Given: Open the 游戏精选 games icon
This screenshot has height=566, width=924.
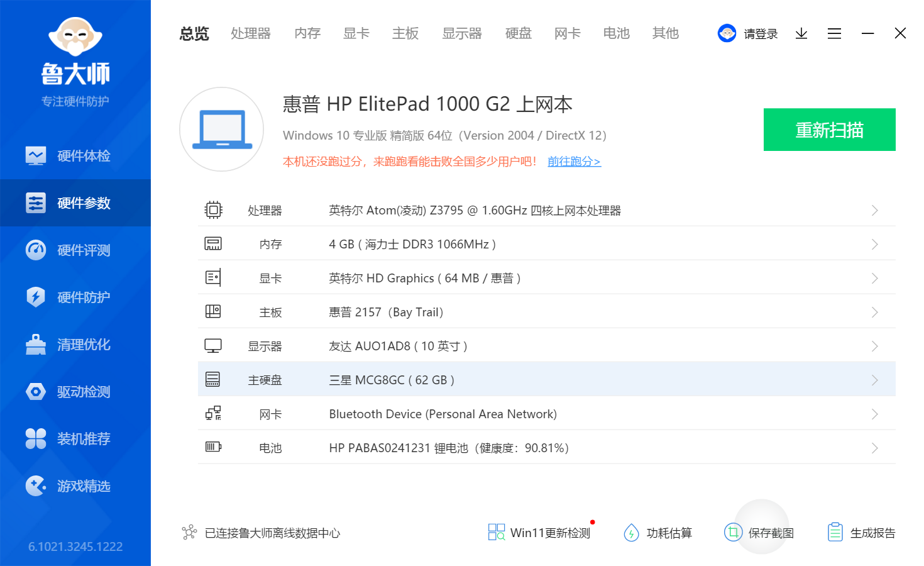Looking at the screenshot, I should pyautogui.click(x=36, y=486).
